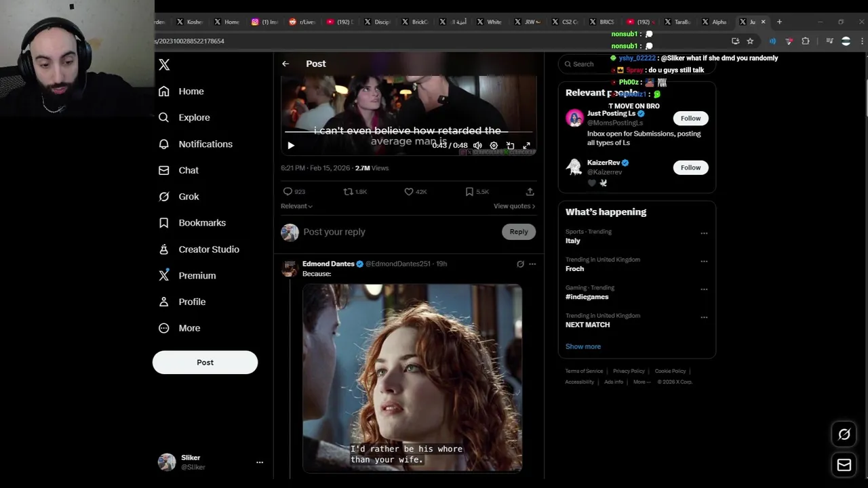Open Chat in the sidebar
868x488 pixels.
(x=178, y=171)
